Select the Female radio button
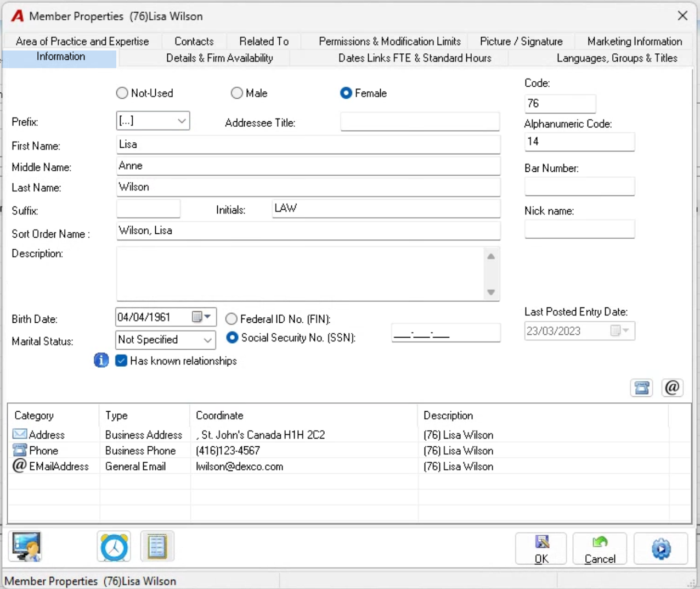The height and width of the screenshot is (589, 700). pyautogui.click(x=346, y=93)
